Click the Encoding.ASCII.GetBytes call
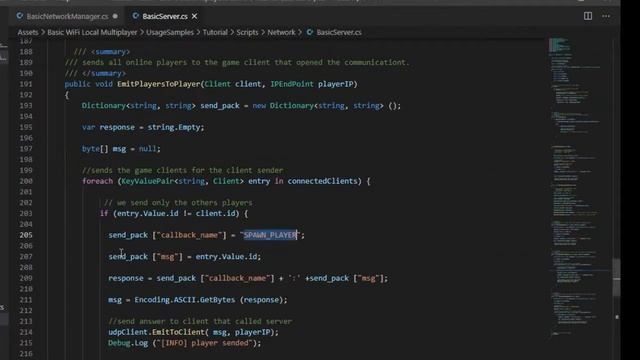 (x=184, y=300)
